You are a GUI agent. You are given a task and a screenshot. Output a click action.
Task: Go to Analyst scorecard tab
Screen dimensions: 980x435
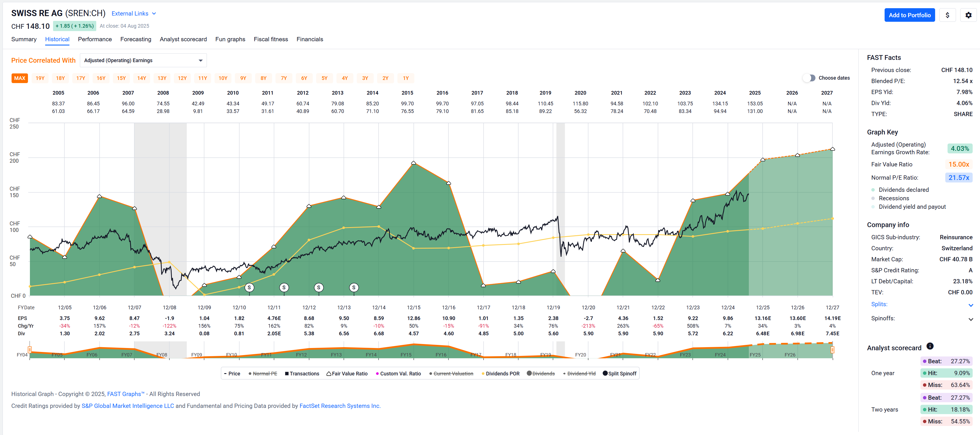coord(183,39)
